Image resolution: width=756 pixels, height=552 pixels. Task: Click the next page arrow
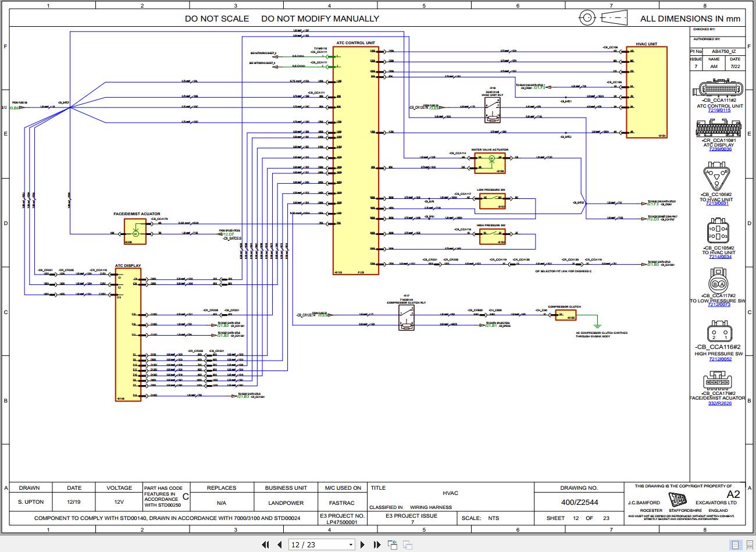(x=362, y=544)
